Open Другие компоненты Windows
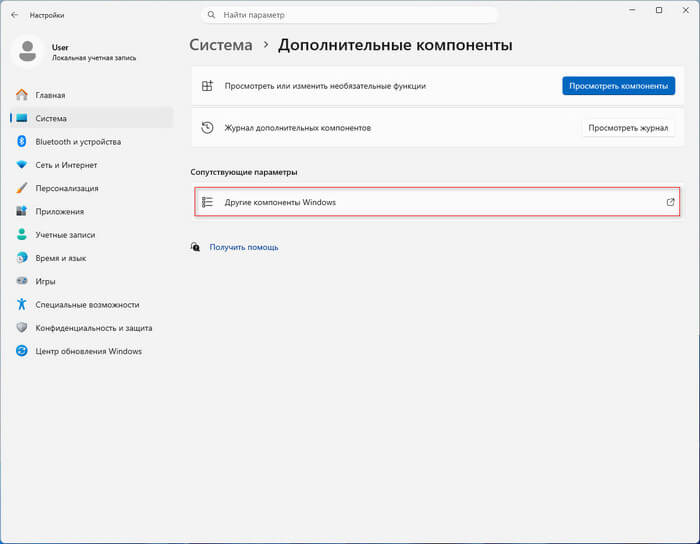Screen dimensions: 700x544 (438, 202)
